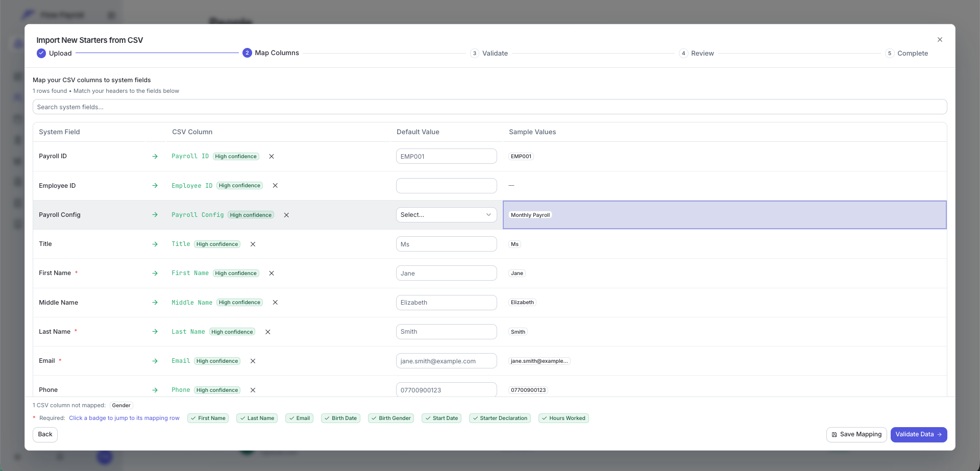Clear the Title column mapping
Viewport: 980px width, 471px height.
(253, 244)
